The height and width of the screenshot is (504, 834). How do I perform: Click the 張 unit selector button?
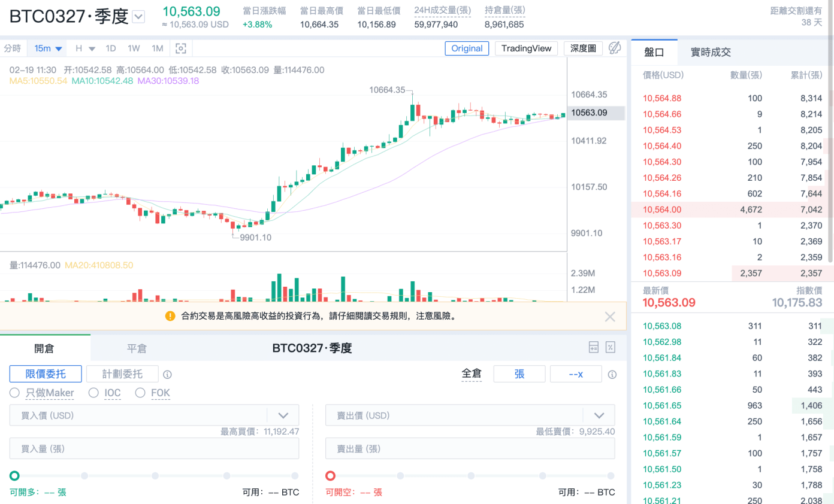pos(519,374)
